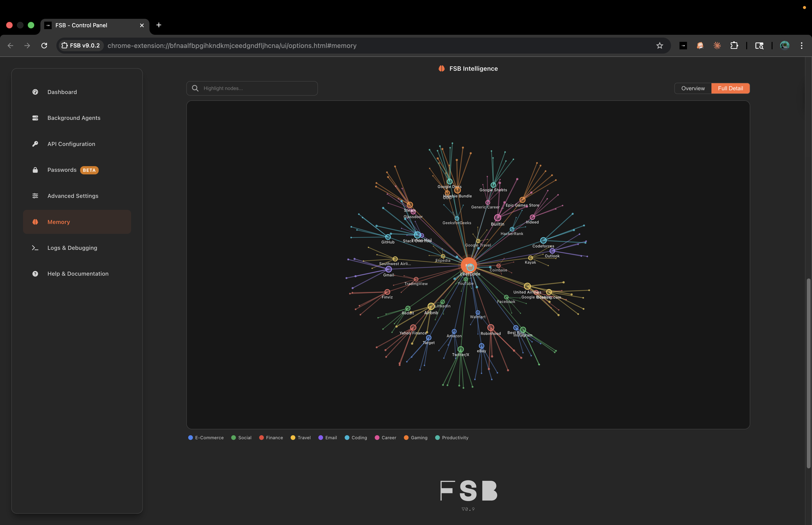Bookmark page with the star icon
The image size is (812, 525).
pyautogui.click(x=660, y=46)
